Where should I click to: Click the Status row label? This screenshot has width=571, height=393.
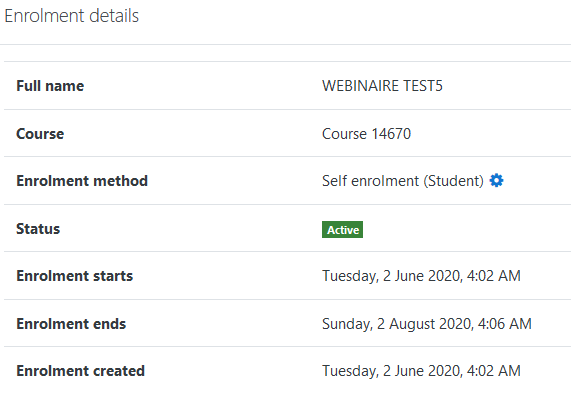pyautogui.click(x=38, y=229)
